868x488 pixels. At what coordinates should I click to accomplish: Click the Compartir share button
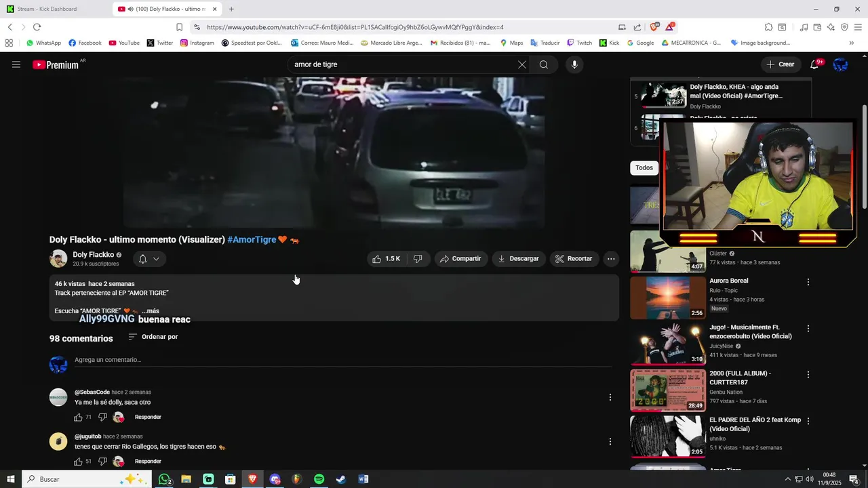(x=460, y=259)
